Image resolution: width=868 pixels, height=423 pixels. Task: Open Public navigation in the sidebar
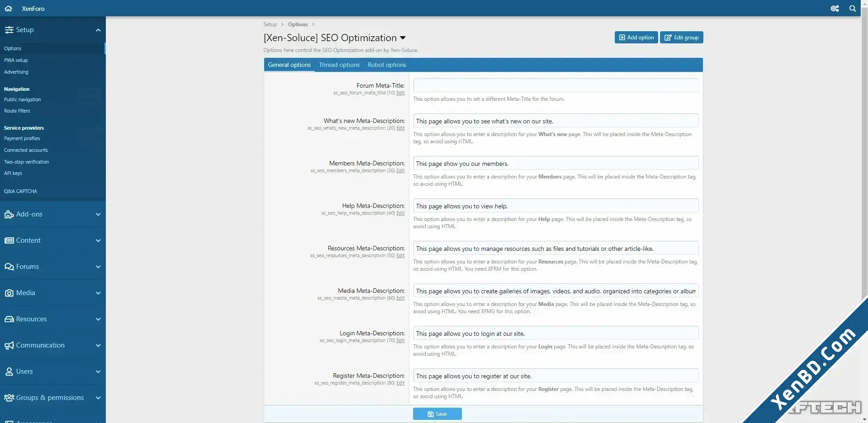click(23, 99)
